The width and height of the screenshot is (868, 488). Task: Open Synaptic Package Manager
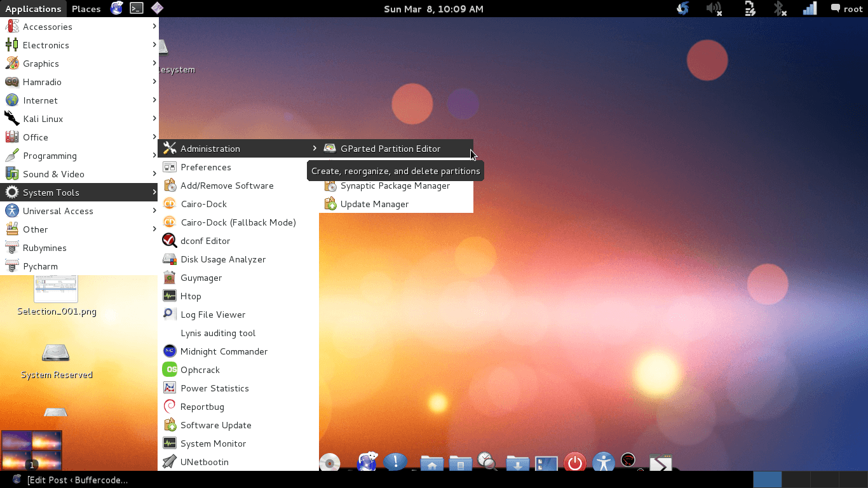point(396,186)
